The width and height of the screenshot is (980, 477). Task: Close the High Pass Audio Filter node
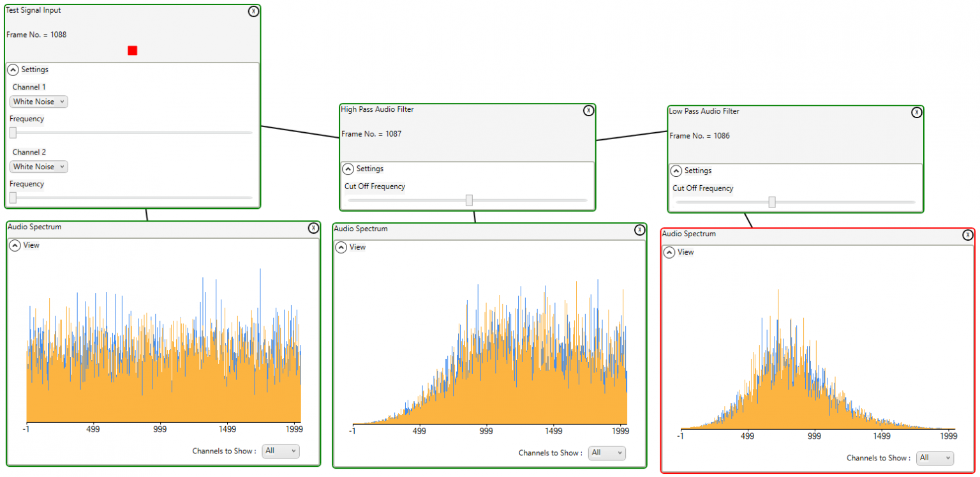pyautogui.click(x=588, y=110)
